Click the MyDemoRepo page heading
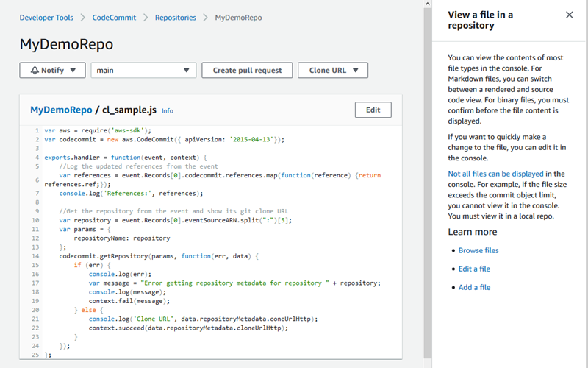 point(66,44)
